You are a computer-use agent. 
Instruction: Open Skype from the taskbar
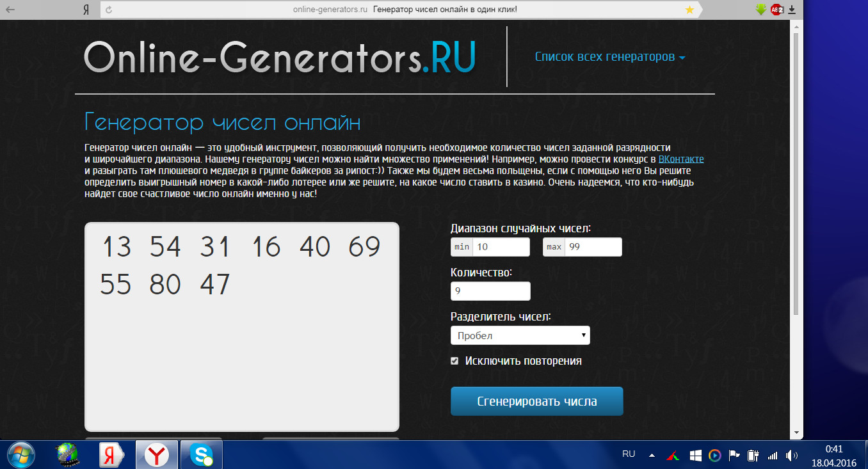pyautogui.click(x=201, y=455)
